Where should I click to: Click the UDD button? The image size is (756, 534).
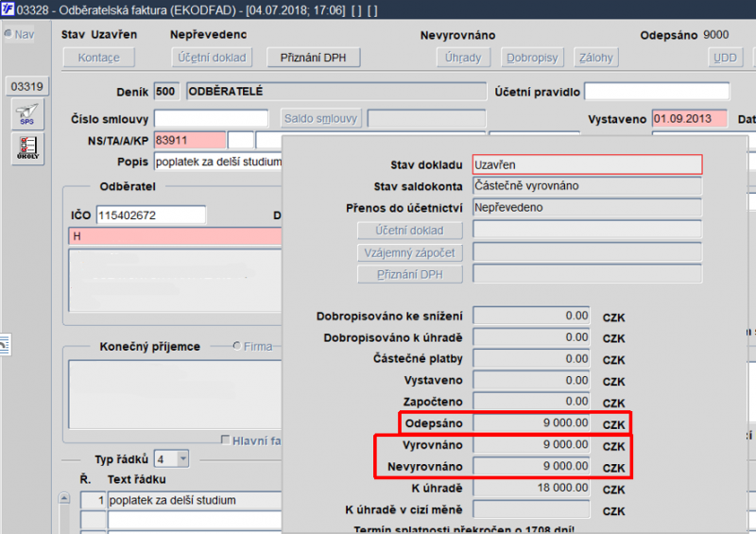coord(725,58)
